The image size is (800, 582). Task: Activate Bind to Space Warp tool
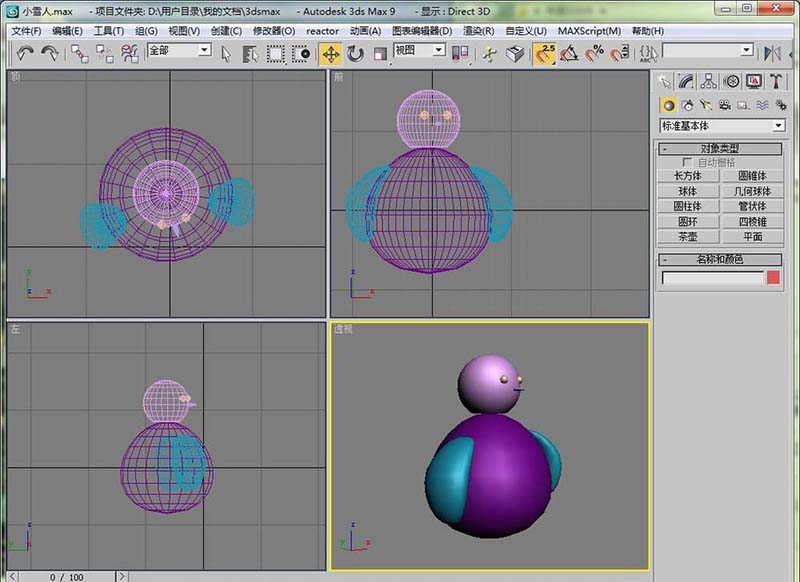(x=130, y=53)
